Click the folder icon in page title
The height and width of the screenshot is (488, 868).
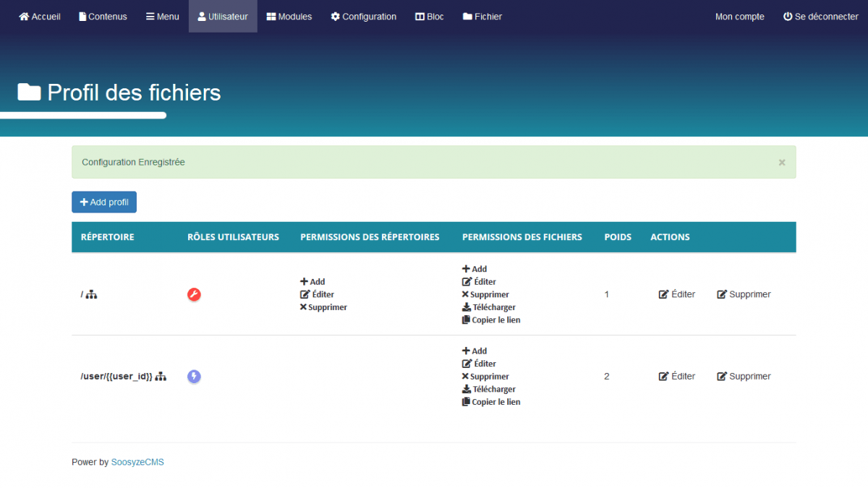(29, 92)
